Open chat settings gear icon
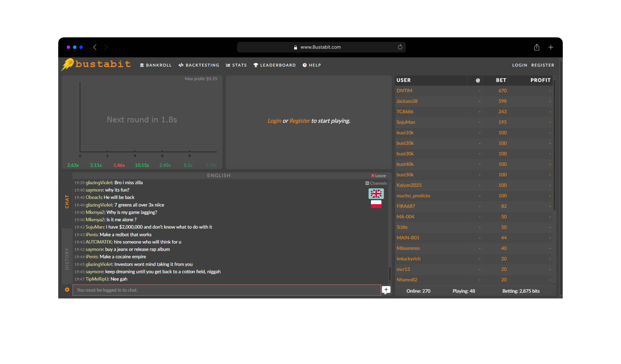The image size is (621, 364). point(67,290)
